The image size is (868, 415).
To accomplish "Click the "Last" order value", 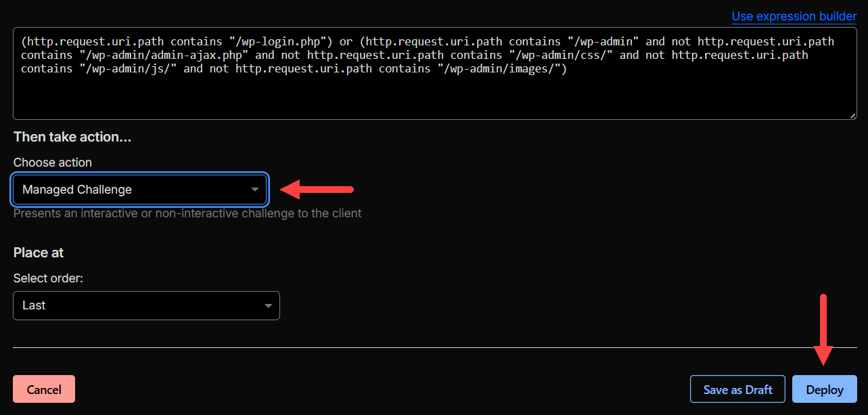I will pos(35,305).
